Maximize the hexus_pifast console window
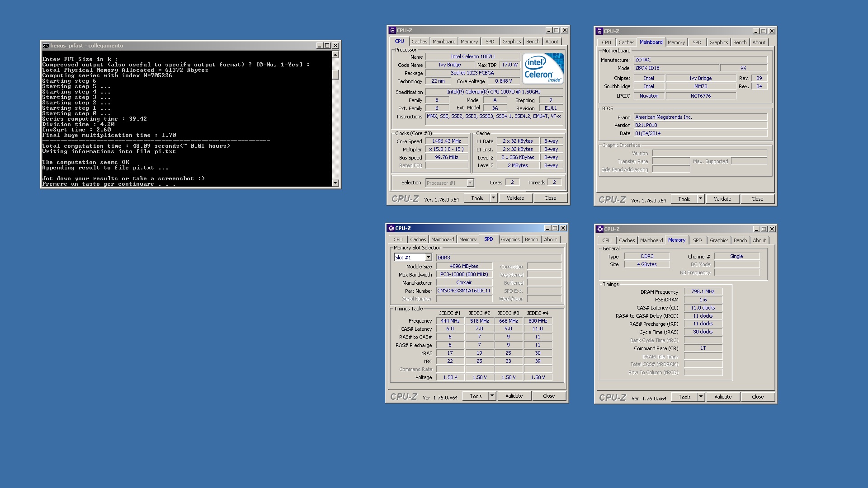Image resolution: width=868 pixels, height=488 pixels. click(327, 46)
